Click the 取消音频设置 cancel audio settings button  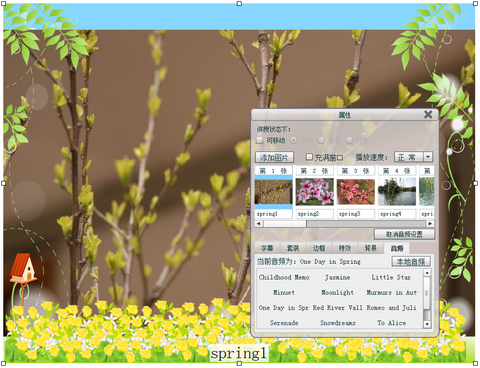pos(404,234)
